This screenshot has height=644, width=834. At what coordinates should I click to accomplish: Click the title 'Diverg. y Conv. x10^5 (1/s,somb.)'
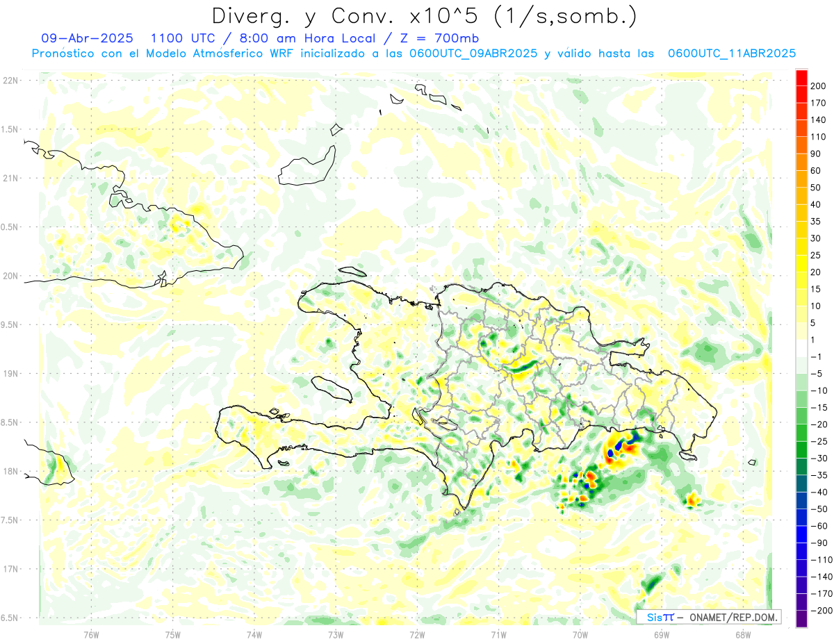coord(424,16)
